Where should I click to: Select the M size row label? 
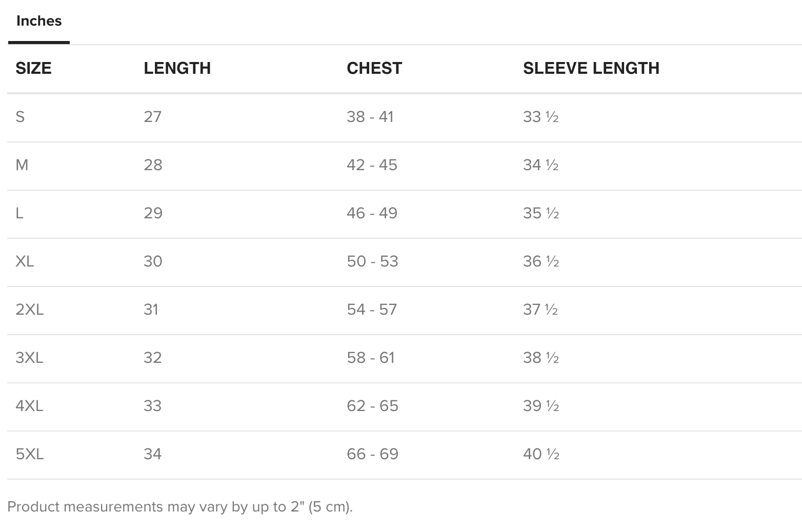[x=22, y=165]
